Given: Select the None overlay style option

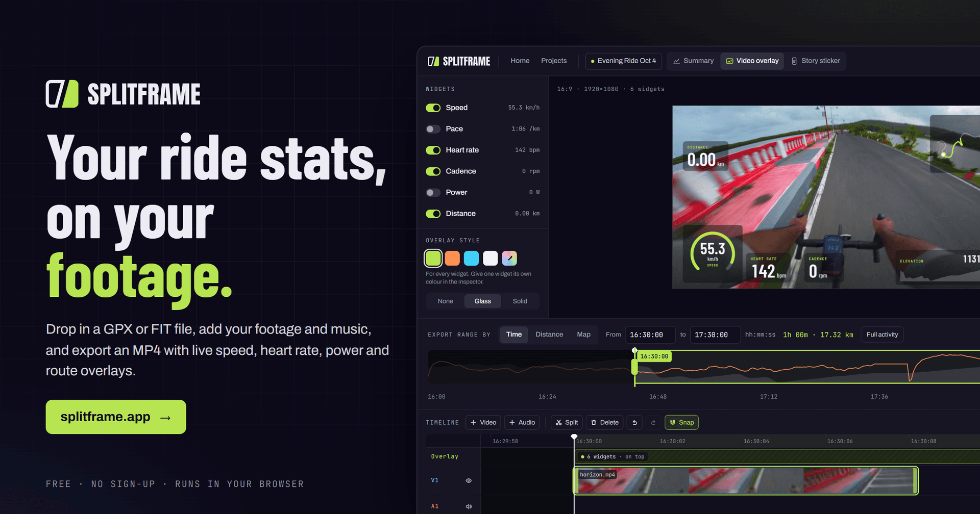Looking at the screenshot, I should [x=445, y=301].
